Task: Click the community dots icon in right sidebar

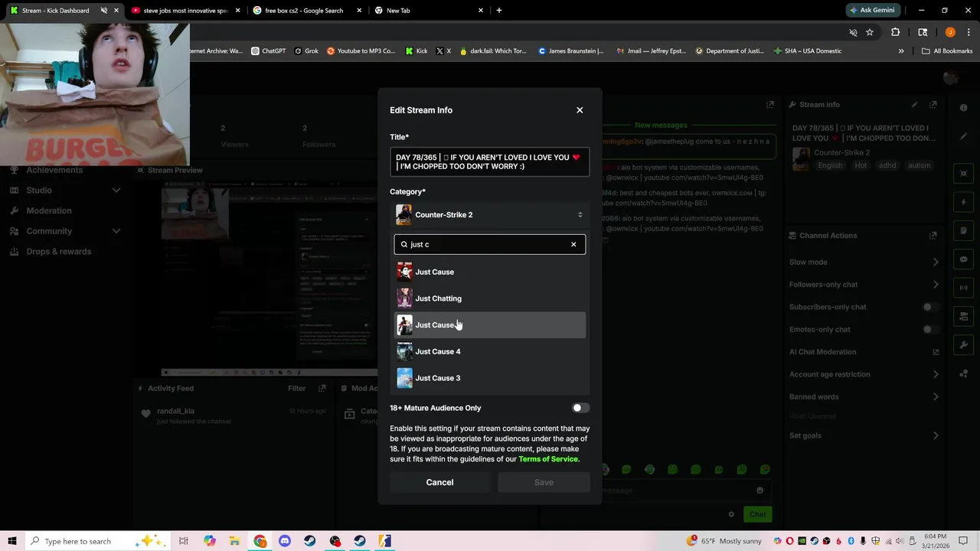Action: (x=963, y=373)
